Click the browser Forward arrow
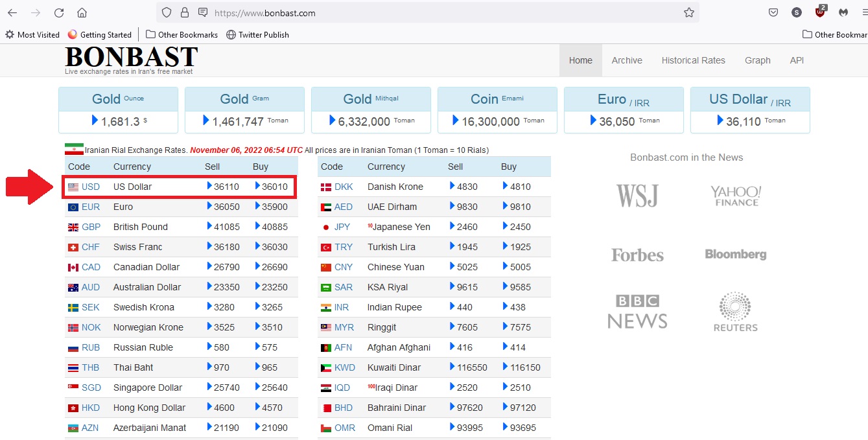The height and width of the screenshot is (440, 868). (x=36, y=12)
